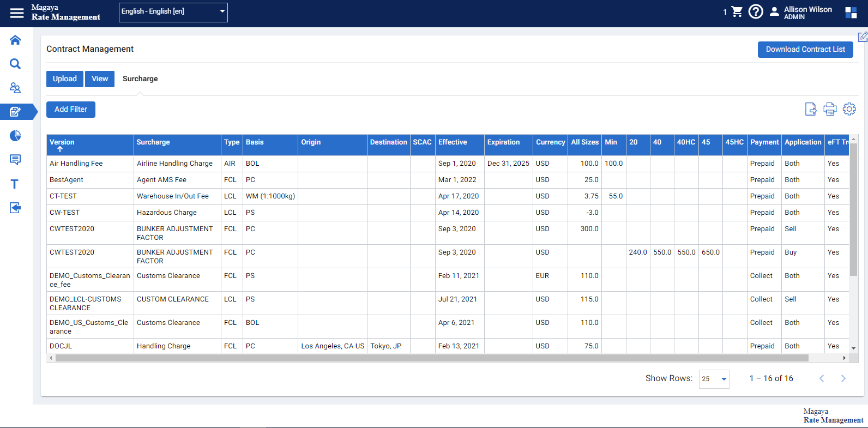Open the app switcher grid icon

tap(851, 13)
